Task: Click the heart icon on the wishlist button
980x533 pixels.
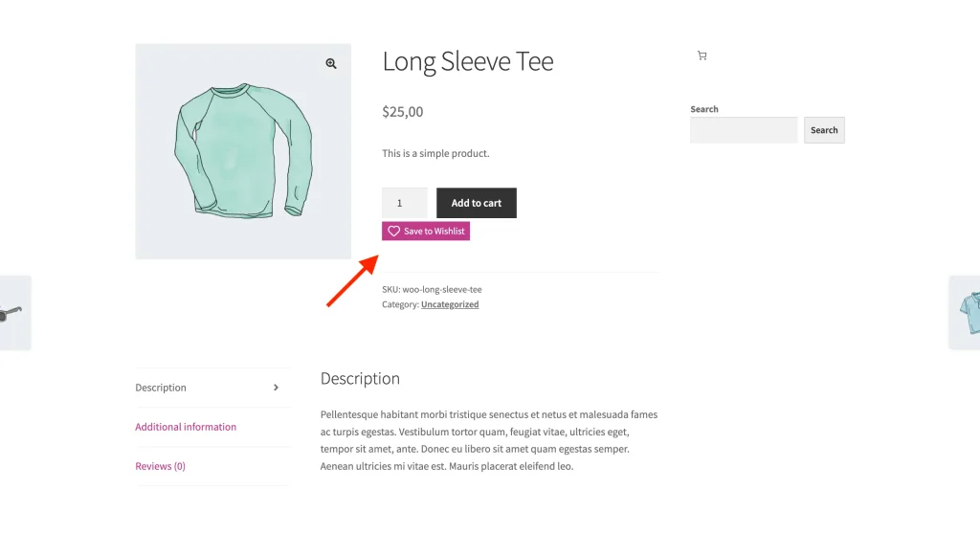Action: tap(393, 232)
